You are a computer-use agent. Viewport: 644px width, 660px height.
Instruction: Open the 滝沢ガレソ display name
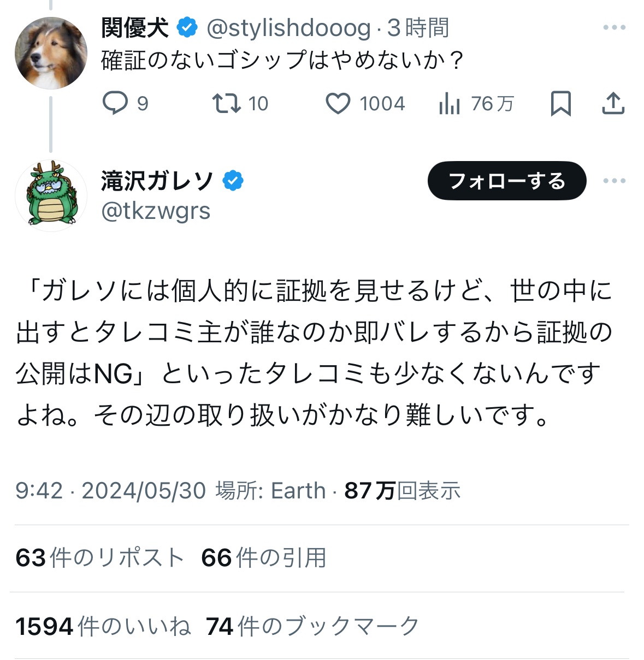(157, 181)
